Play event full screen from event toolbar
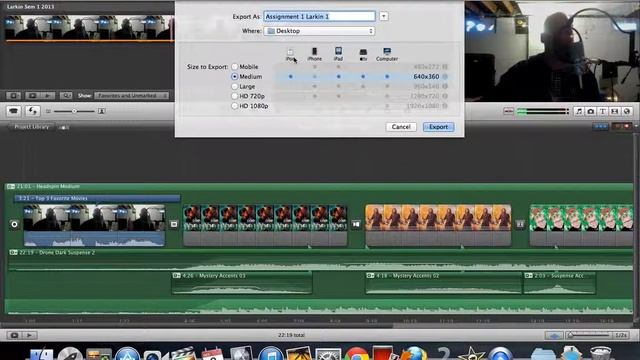This screenshot has width=640, height=360. click(32, 96)
